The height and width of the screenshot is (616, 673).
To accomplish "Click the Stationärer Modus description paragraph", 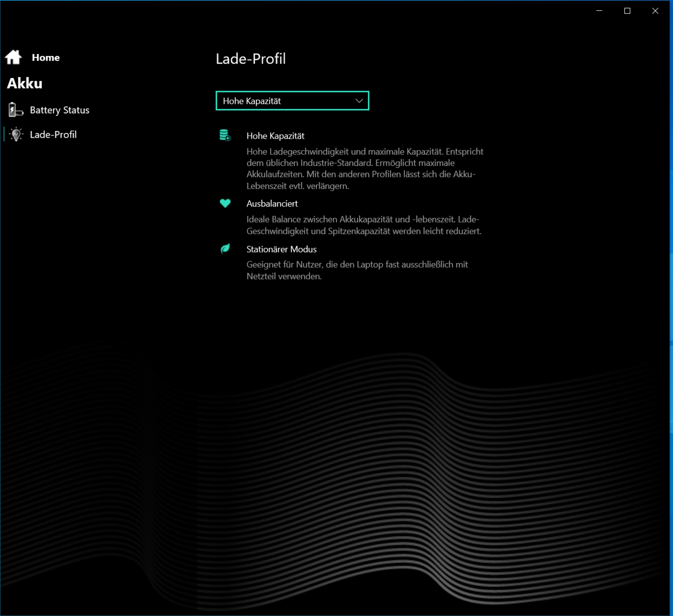I will click(x=357, y=271).
